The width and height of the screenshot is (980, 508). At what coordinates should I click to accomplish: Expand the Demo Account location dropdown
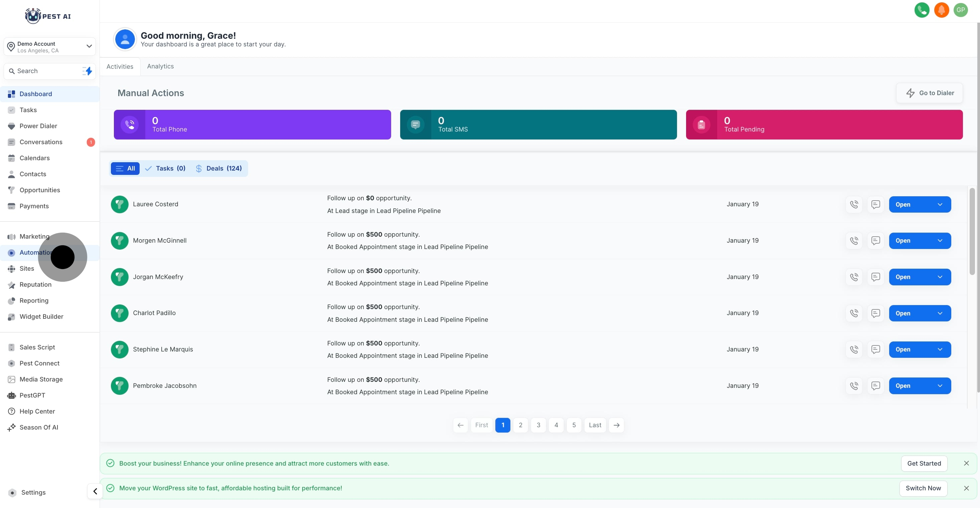coord(89,46)
